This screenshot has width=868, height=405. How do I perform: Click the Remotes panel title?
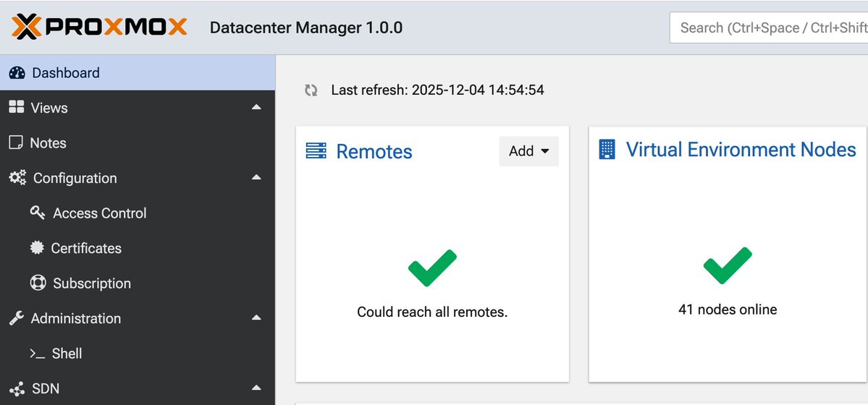click(374, 152)
